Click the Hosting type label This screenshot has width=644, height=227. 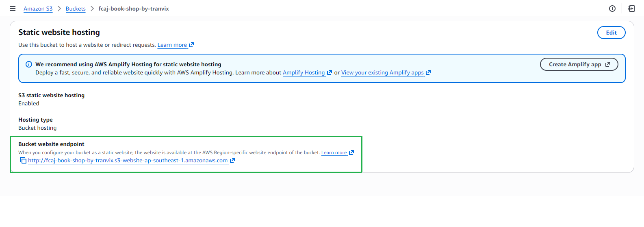coord(35,120)
